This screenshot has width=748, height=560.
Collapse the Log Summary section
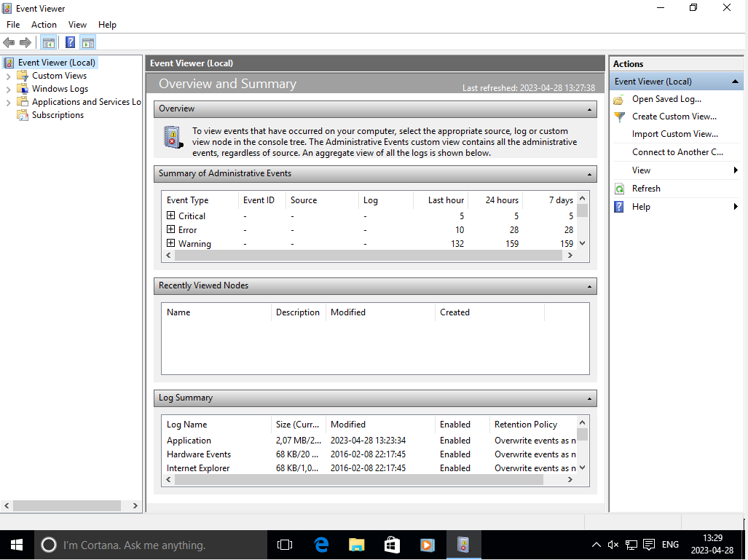click(x=588, y=398)
